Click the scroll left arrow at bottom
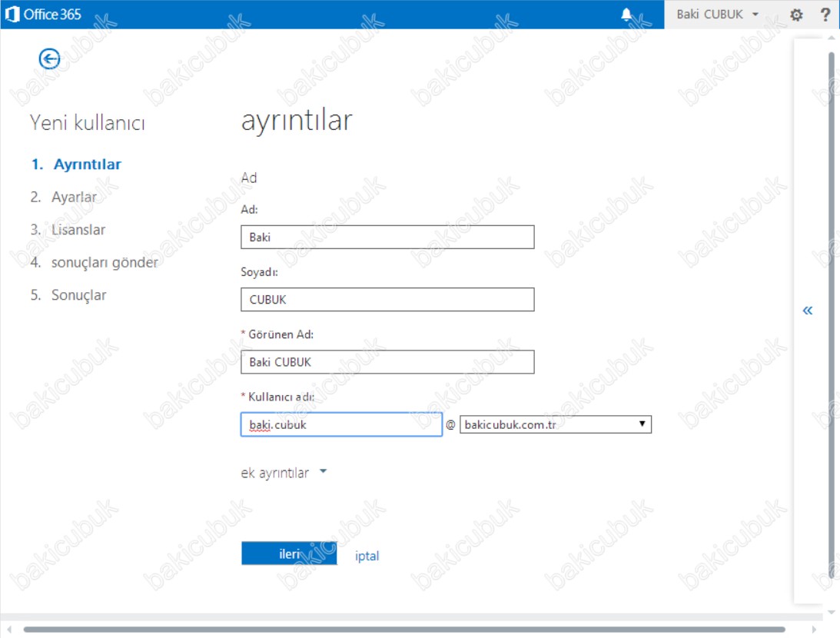This screenshot has width=840, height=638. point(9,630)
